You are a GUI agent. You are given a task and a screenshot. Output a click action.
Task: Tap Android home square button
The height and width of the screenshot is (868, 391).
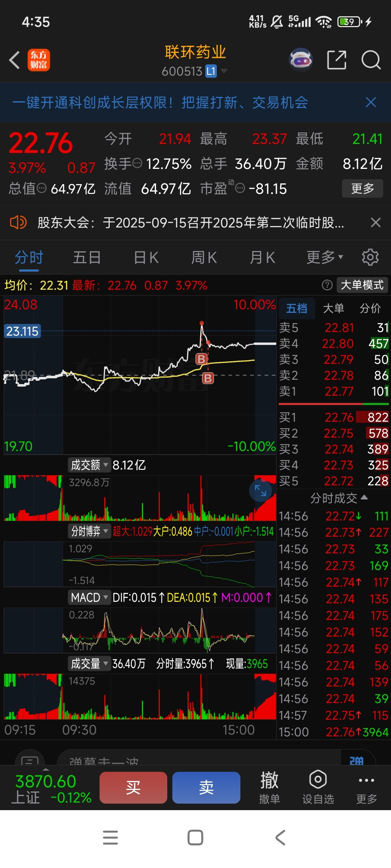click(195, 837)
